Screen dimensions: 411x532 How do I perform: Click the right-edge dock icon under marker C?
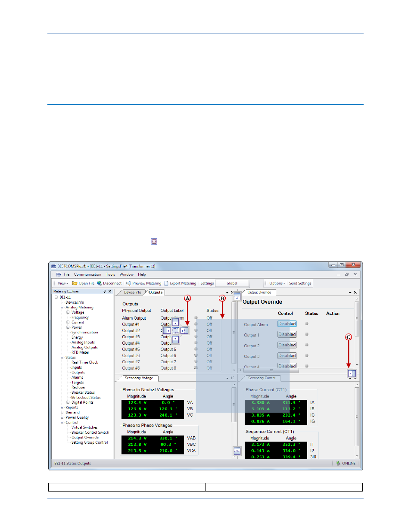[352, 373]
